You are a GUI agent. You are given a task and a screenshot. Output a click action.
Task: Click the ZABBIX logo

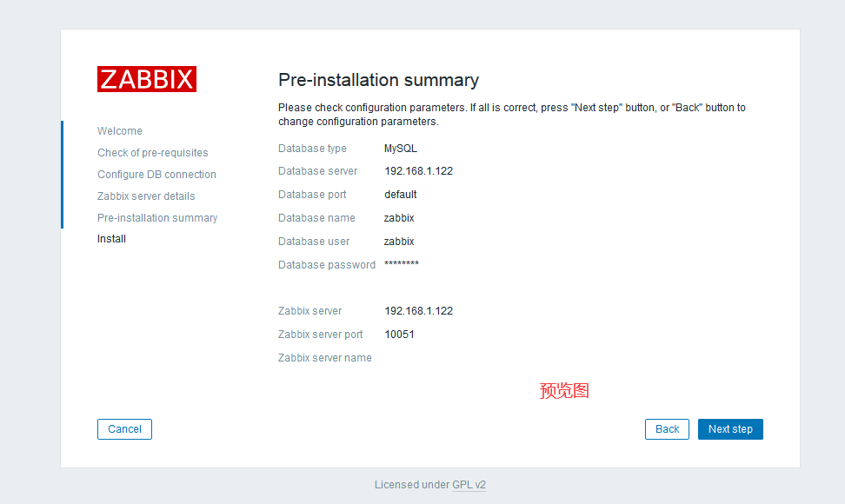point(147,79)
